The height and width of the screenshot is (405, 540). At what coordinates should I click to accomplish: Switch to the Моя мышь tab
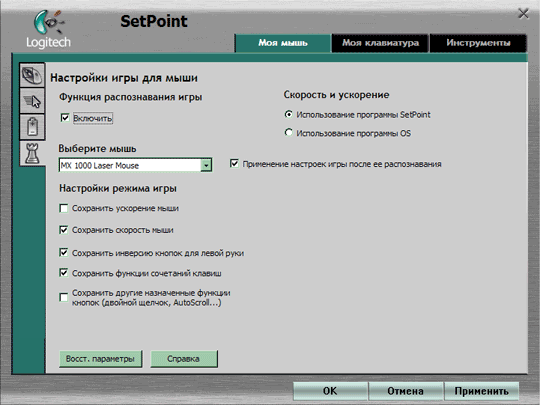click(x=283, y=43)
